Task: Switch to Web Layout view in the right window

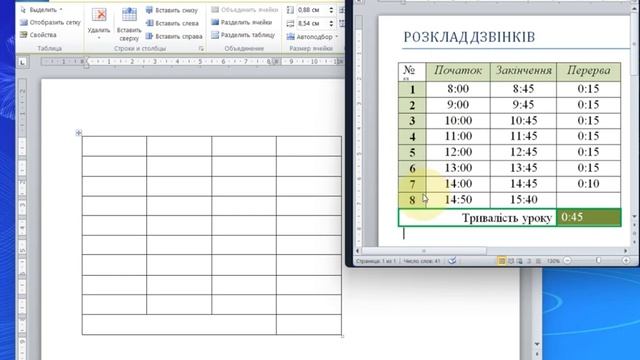Action: [x=520, y=261]
